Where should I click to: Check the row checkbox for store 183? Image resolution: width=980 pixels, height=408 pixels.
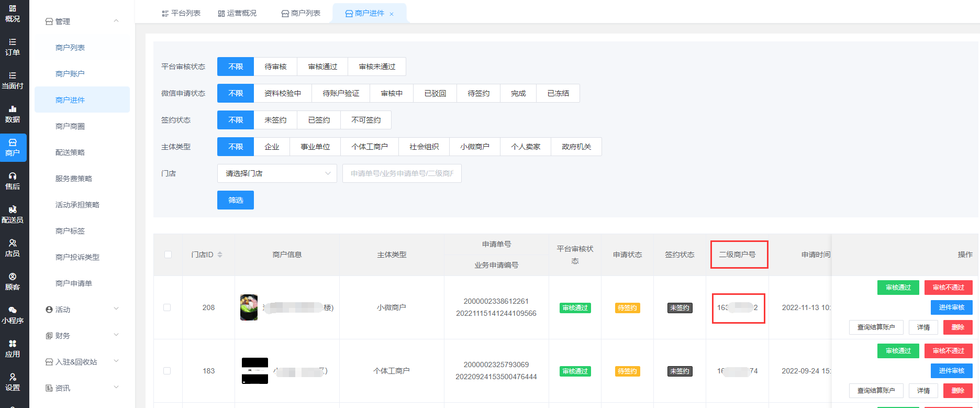pos(167,371)
